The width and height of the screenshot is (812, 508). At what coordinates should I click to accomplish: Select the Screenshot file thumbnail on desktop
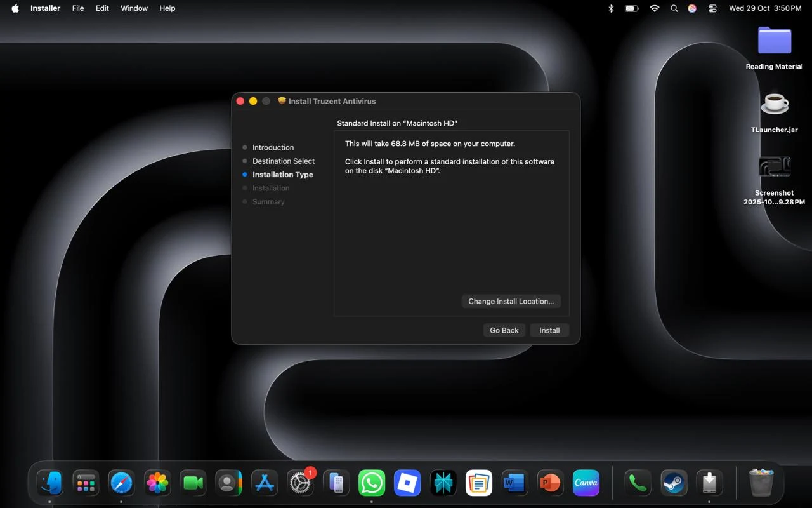[775, 168]
